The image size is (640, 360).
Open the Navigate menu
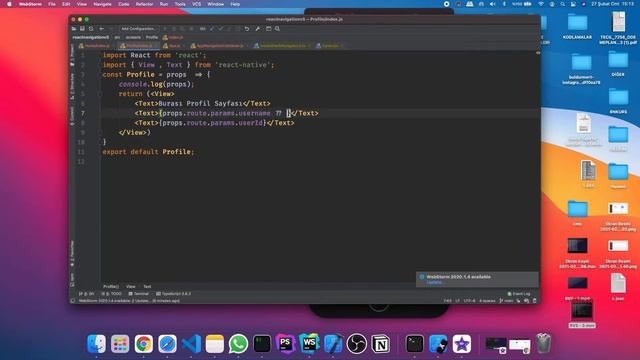tap(102, 4)
